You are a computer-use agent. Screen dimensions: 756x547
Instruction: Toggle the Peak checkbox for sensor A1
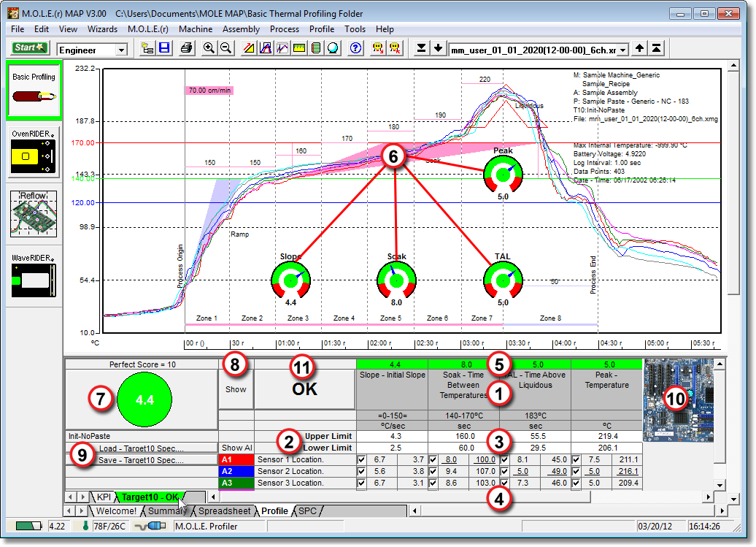click(576, 459)
